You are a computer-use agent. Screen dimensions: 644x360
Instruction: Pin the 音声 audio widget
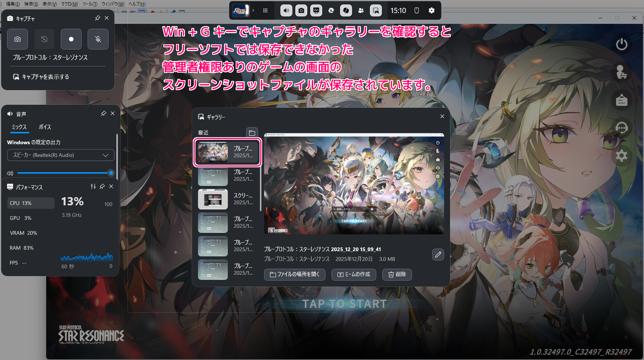click(103, 113)
